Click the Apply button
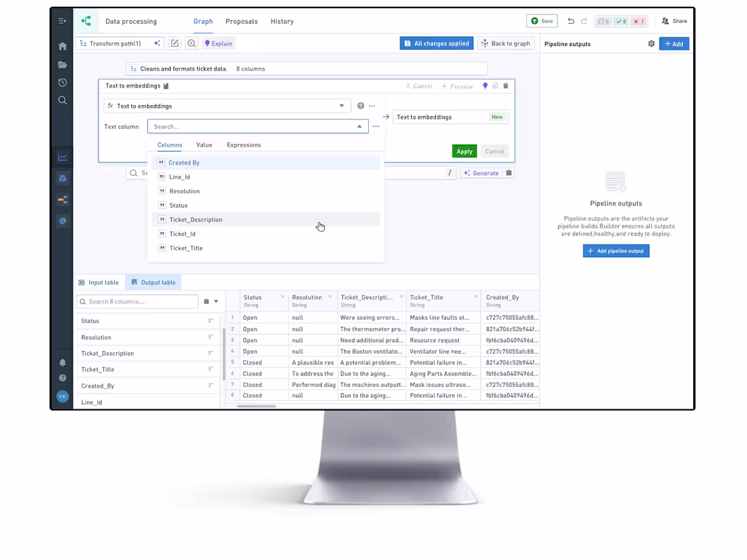Viewport: 747px width, 560px height. point(464,151)
